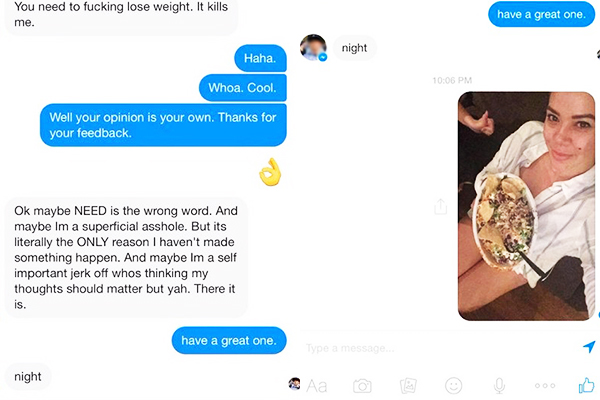Tap the OK hand emoji message
The width and height of the screenshot is (600, 400).
[x=271, y=173]
